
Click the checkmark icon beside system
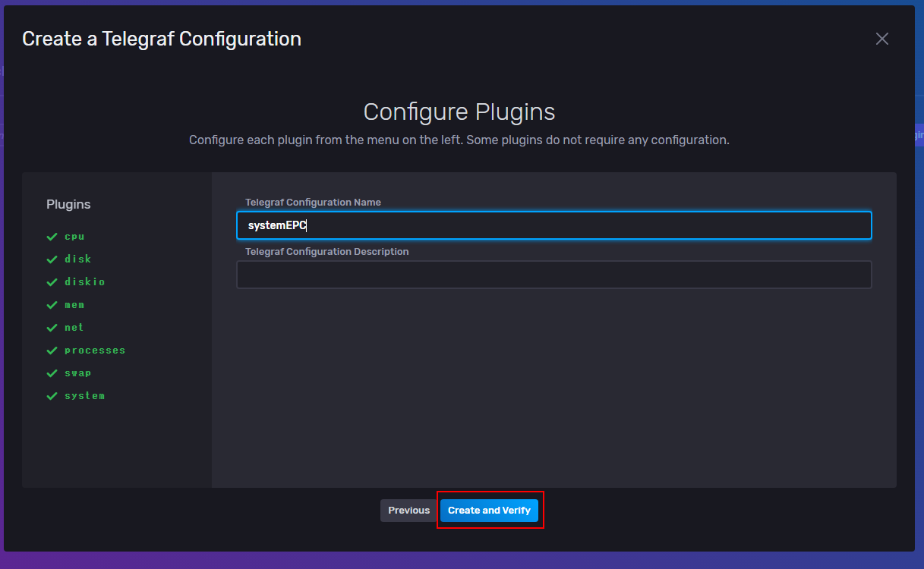[52, 396]
